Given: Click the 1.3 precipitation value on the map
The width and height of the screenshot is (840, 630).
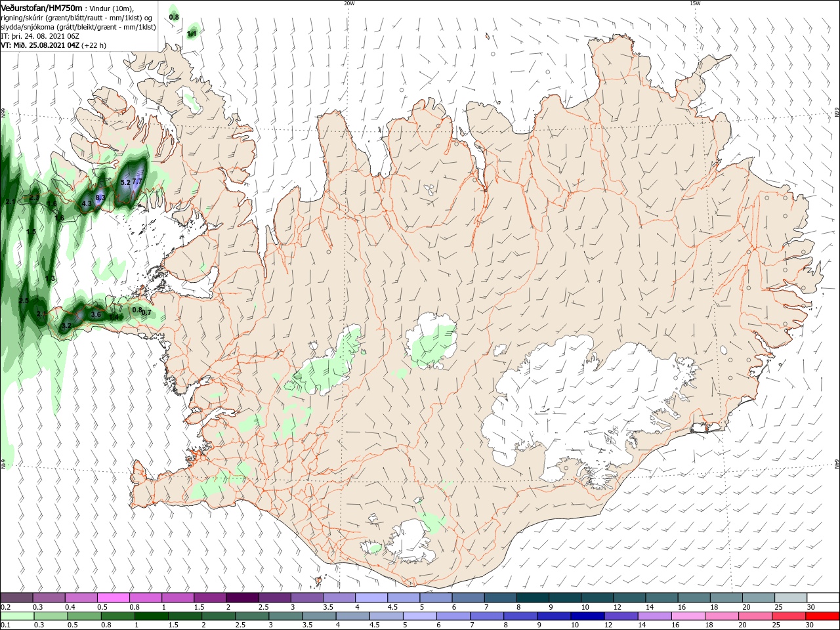Looking at the screenshot, I should [51, 279].
